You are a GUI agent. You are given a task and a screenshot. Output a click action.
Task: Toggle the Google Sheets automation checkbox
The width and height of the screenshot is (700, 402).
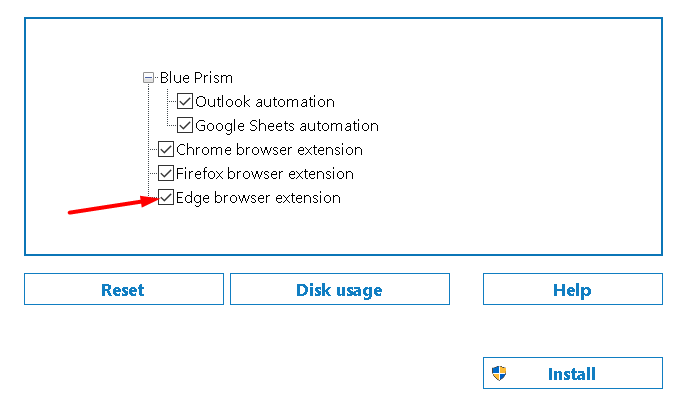185,126
